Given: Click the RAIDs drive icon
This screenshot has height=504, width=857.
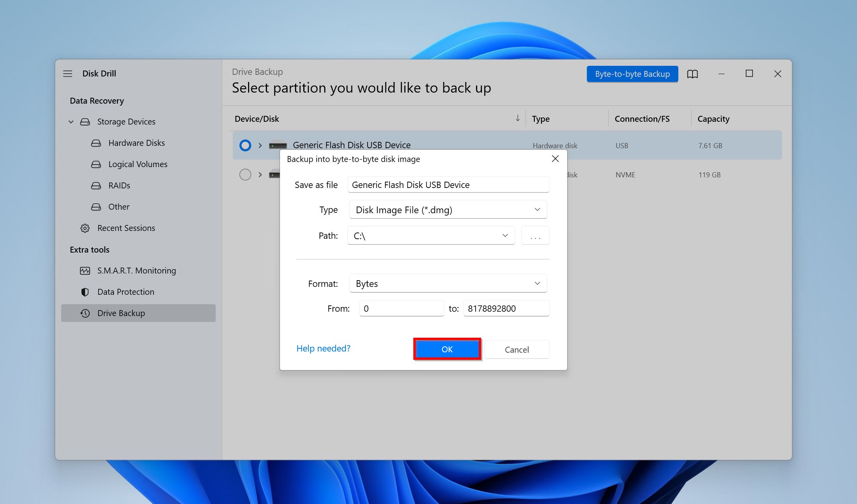Looking at the screenshot, I should (x=95, y=185).
